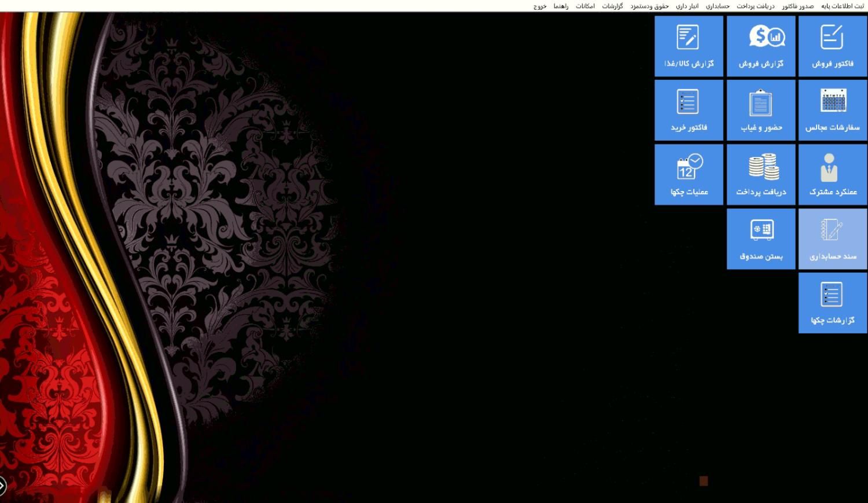Viewport: 868px width, 503px height.
Task: Click the گزارش کالا/غذا (goods/food report) tile
Action: [689, 46]
